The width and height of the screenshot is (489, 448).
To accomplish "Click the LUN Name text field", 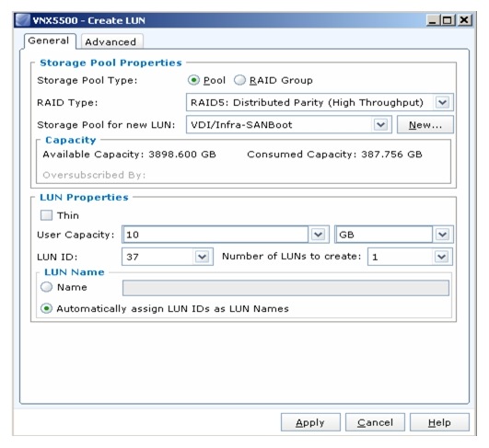I will (285, 288).
